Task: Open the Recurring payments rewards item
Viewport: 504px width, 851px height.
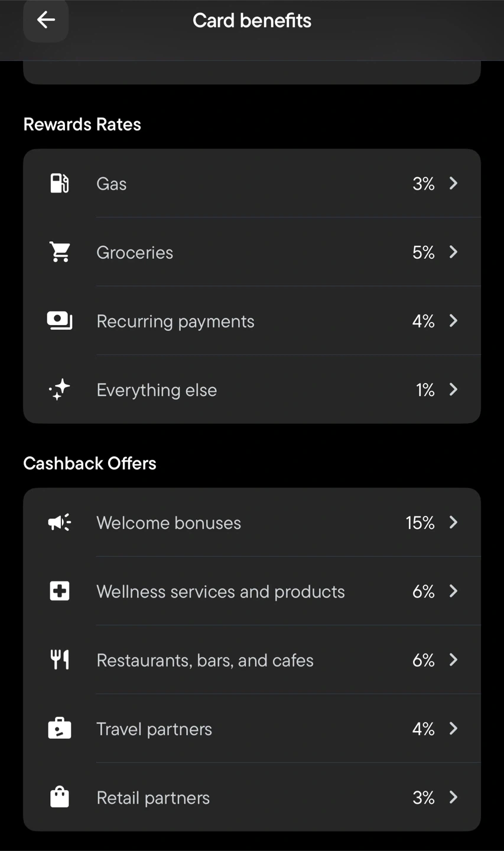Action: (175, 321)
